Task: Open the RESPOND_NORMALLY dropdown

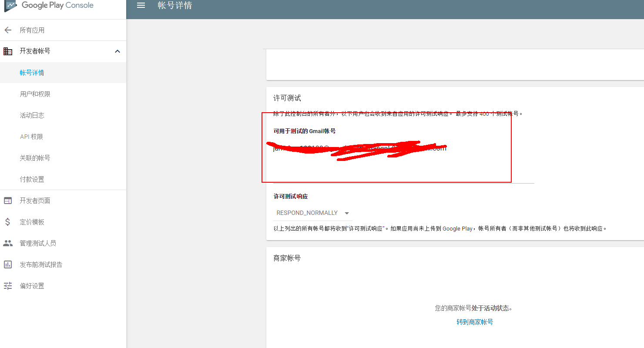Action: point(313,213)
